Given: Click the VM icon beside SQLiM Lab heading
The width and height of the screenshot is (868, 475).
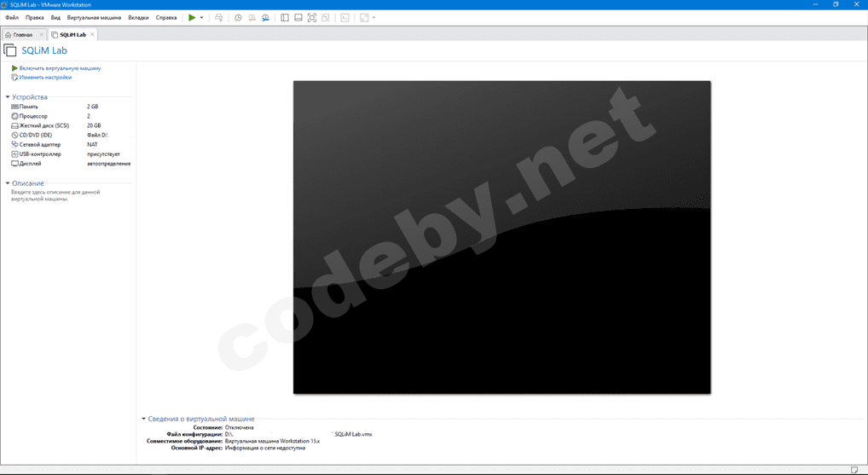Looking at the screenshot, I should tap(10, 50).
